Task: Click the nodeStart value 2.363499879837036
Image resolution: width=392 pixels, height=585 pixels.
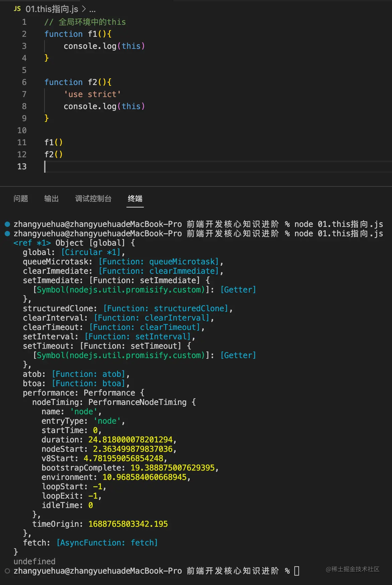Action: click(x=133, y=449)
